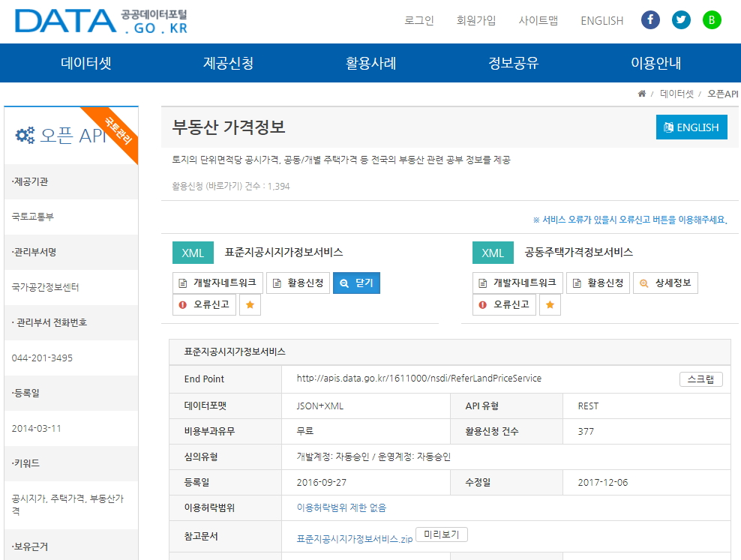Click 국가공간정보센터 in the sidebar
The width and height of the screenshot is (741, 560).
(x=45, y=287)
